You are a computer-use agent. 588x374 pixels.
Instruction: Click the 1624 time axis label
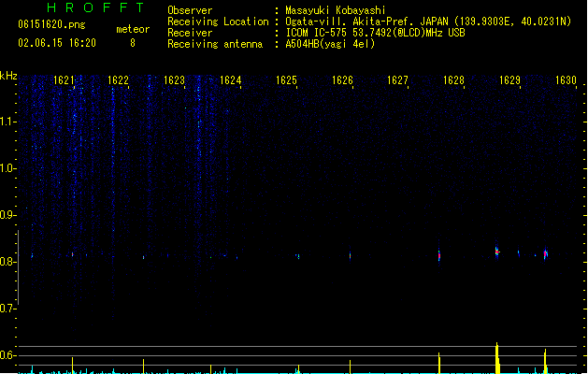230,80
